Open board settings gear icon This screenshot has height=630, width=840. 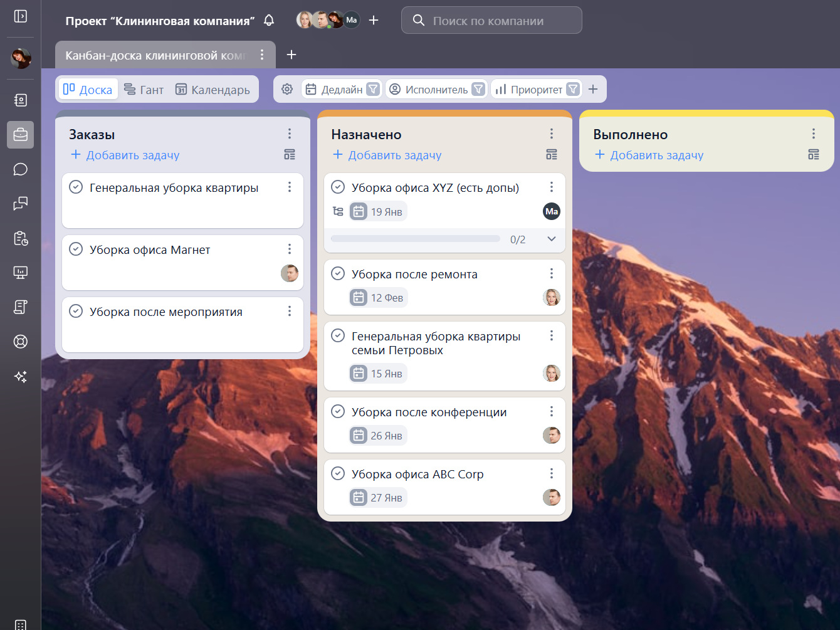click(x=287, y=89)
